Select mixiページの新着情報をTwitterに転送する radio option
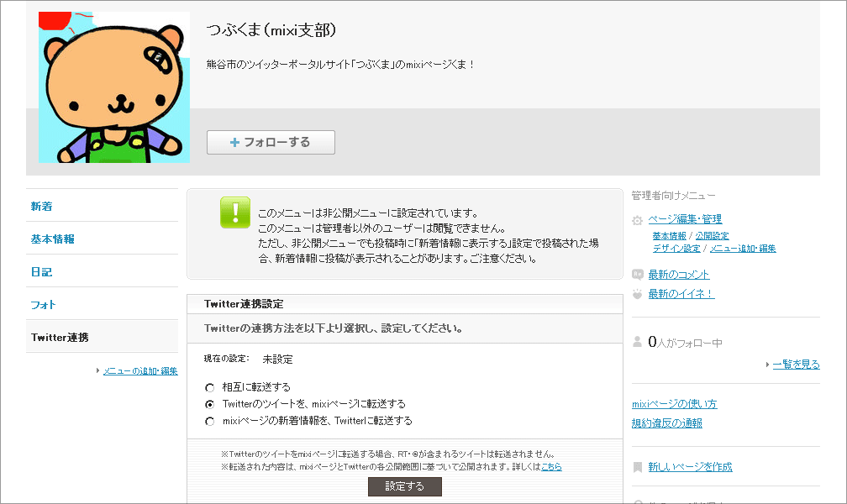 tap(209, 421)
